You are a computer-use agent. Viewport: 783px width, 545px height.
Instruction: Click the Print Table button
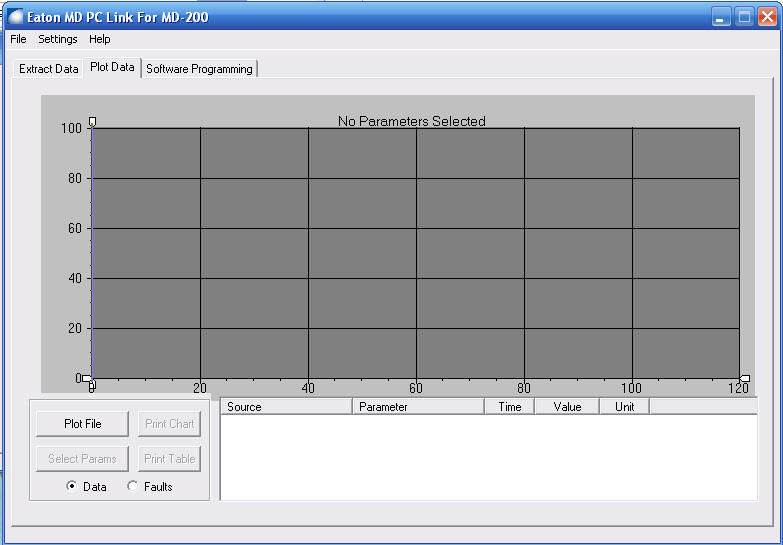pyautogui.click(x=169, y=459)
